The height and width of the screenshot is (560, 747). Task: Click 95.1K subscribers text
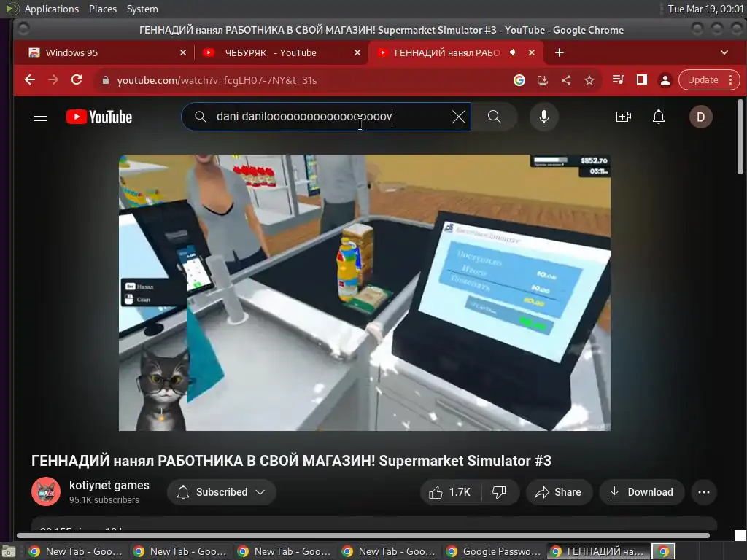click(x=104, y=499)
